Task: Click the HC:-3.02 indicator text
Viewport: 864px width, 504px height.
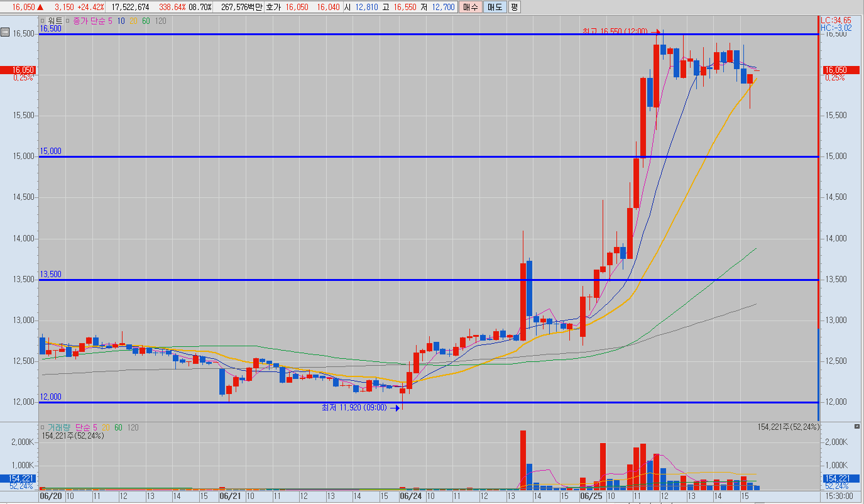Action: 836,28
